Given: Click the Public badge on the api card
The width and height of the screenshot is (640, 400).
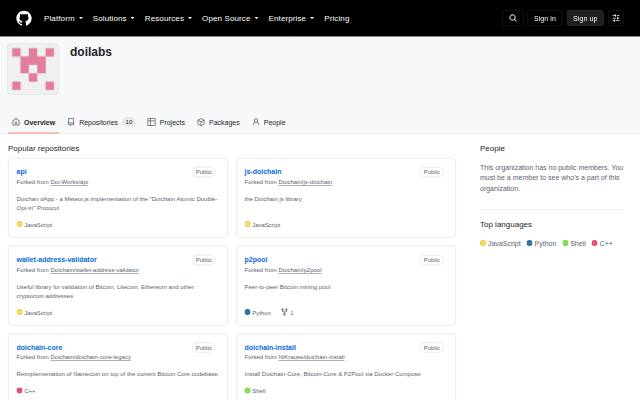Looking at the screenshot, I should coord(204,172).
